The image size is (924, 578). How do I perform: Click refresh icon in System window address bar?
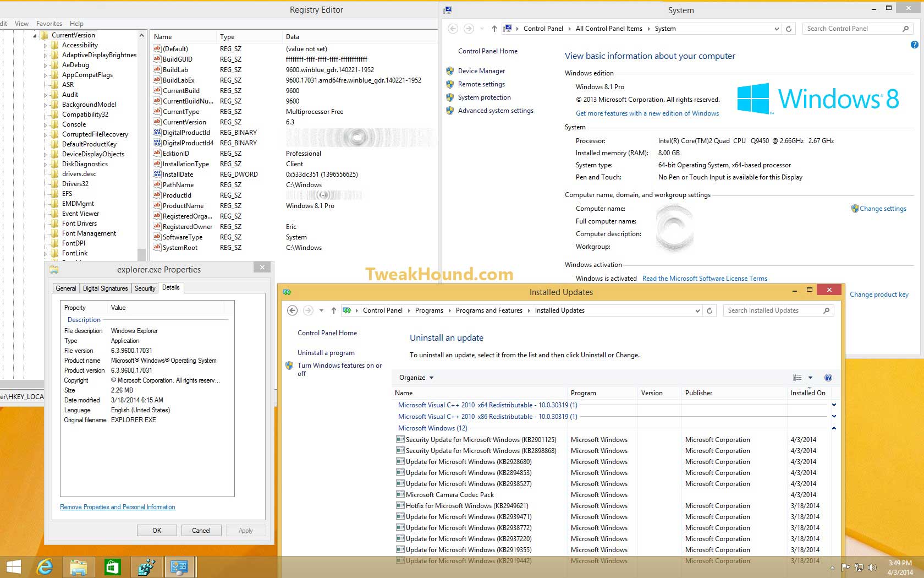[x=789, y=29]
